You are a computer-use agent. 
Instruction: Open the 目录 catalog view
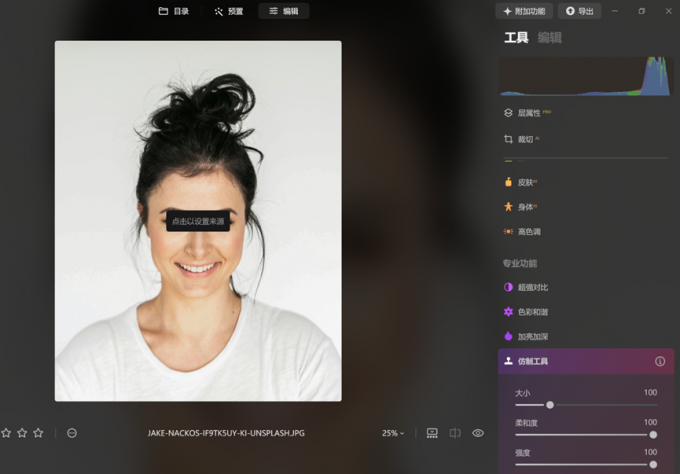click(x=173, y=11)
